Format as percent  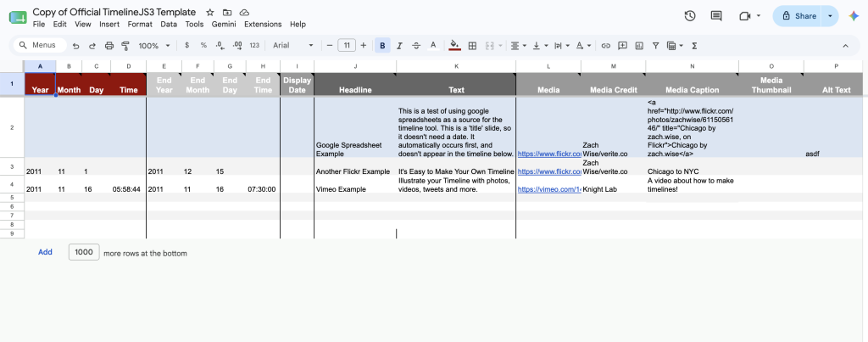203,46
